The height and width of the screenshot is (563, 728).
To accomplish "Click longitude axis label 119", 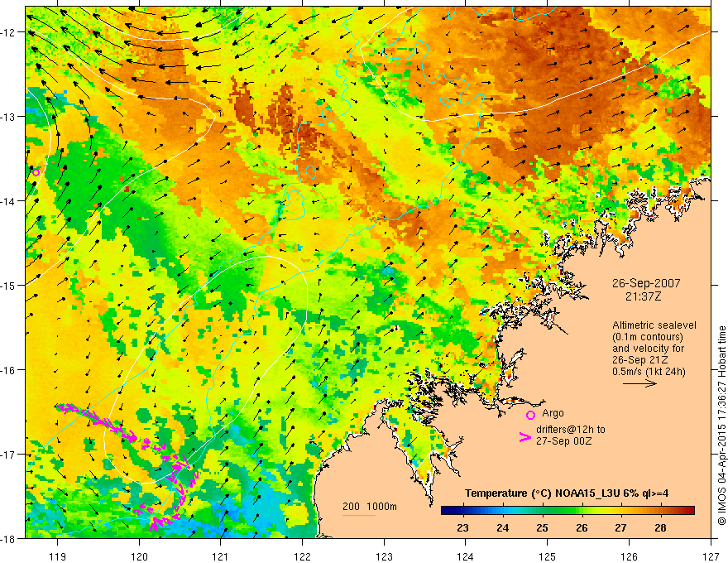I will click(x=57, y=556).
